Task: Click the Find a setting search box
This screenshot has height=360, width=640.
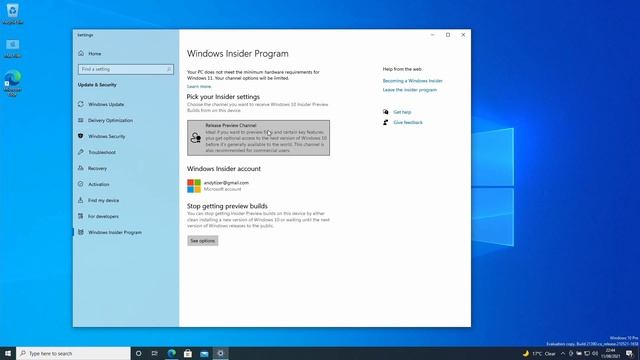Action: [x=126, y=69]
